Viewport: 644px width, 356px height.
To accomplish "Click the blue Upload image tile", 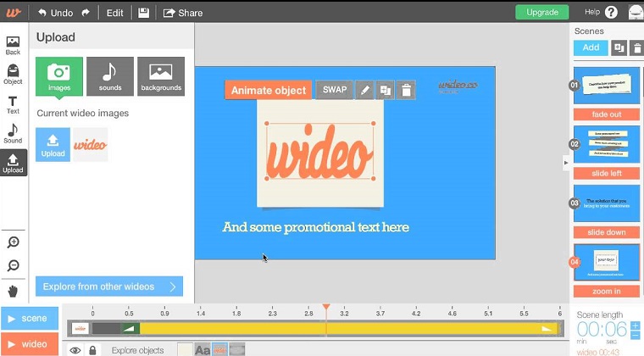I will 53,145.
